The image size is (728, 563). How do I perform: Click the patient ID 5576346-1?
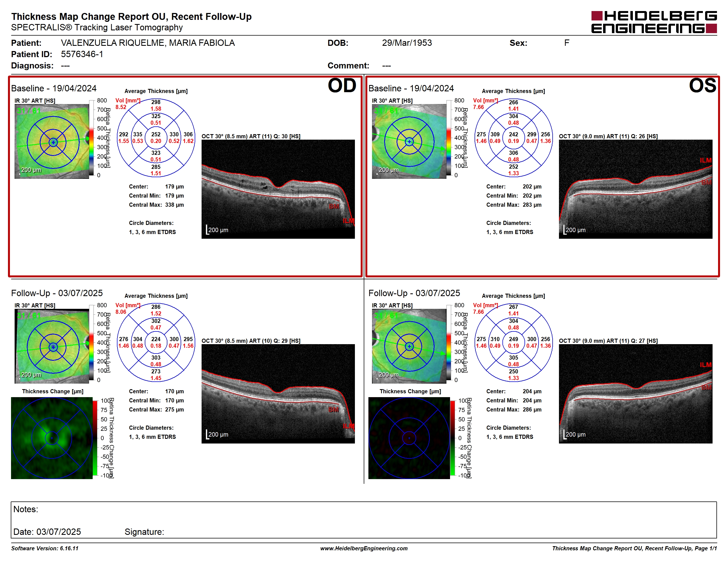(82, 54)
